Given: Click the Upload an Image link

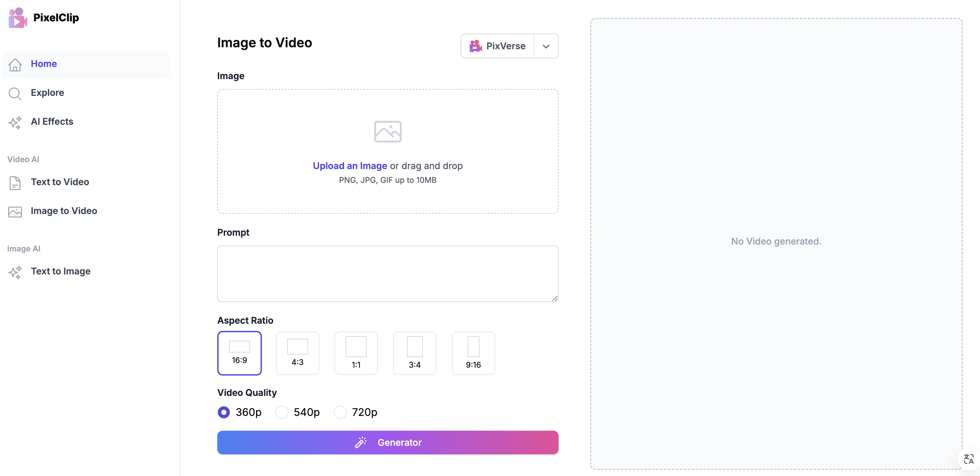Looking at the screenshot, I should (350, 166).
